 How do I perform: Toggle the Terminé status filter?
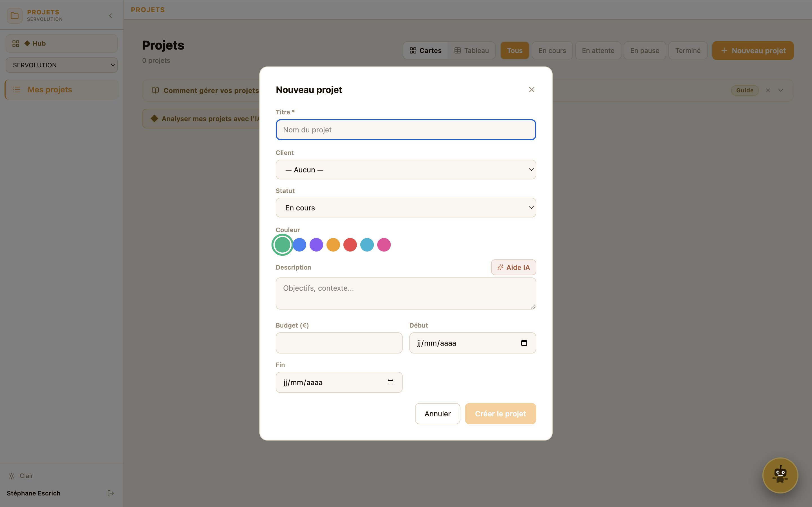click(x=687, y=50)
